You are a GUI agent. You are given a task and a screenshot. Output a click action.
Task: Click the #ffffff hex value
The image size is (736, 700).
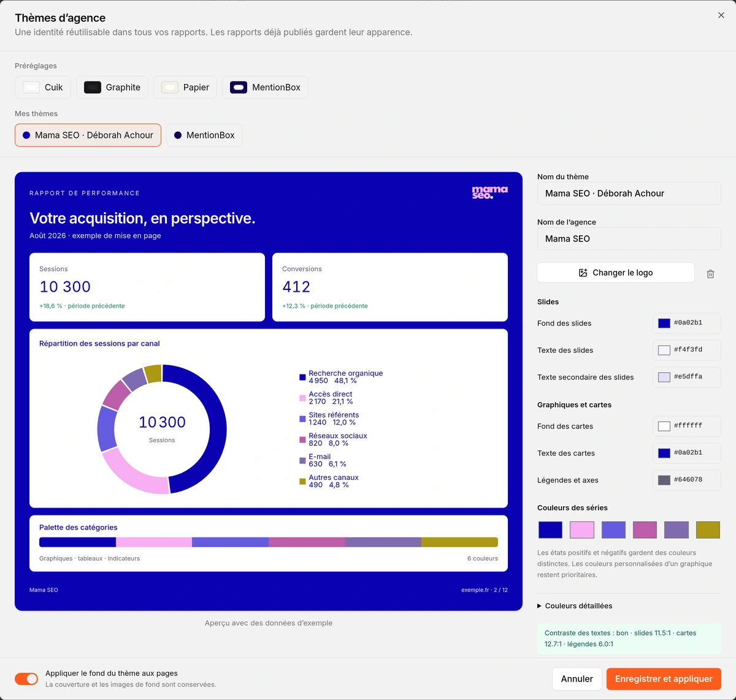[688, 425]
